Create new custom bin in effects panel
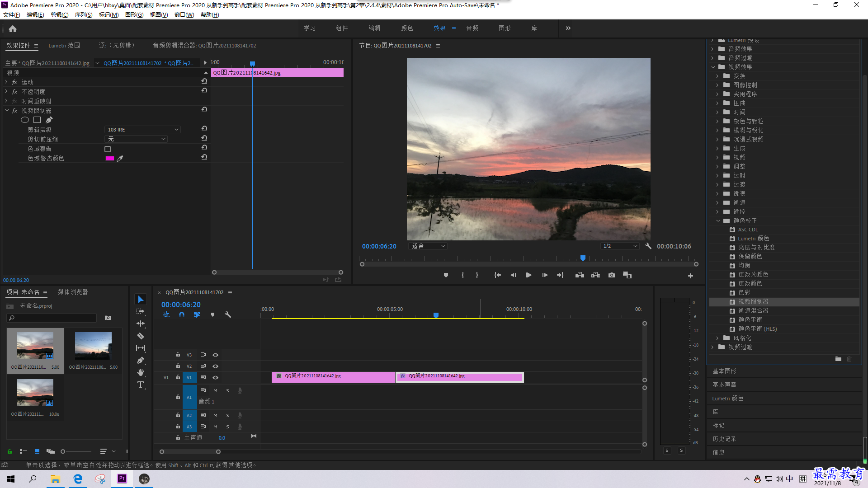The image size is (868, 488). [838, 359]
